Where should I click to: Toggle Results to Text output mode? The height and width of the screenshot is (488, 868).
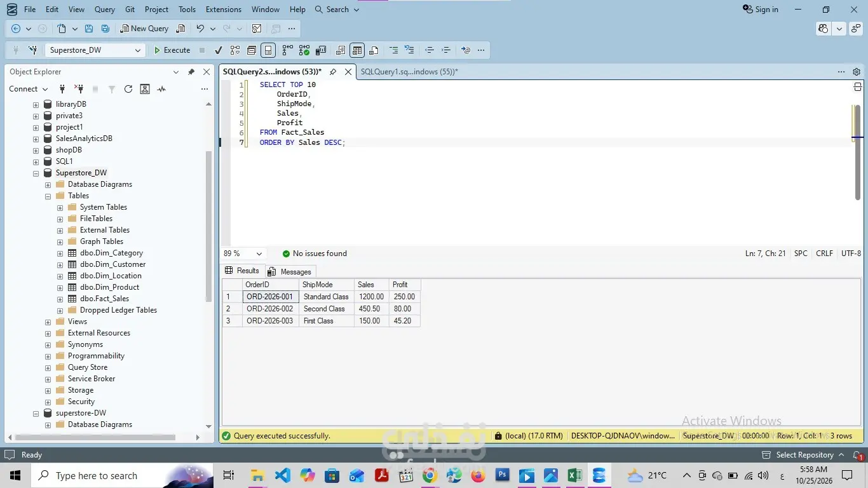coord(341,50)
